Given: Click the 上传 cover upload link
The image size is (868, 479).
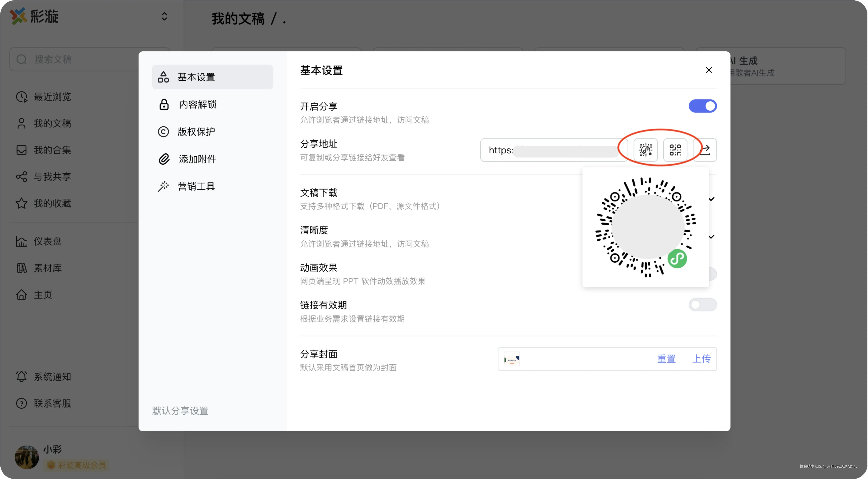Looking at the screenshot, I should pos(701,359).
